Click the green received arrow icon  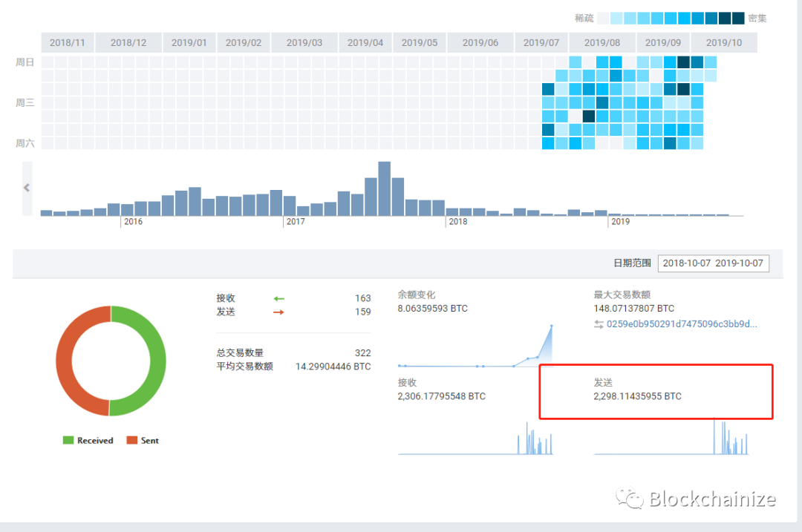pyautogui.click(x=278, y=298)
